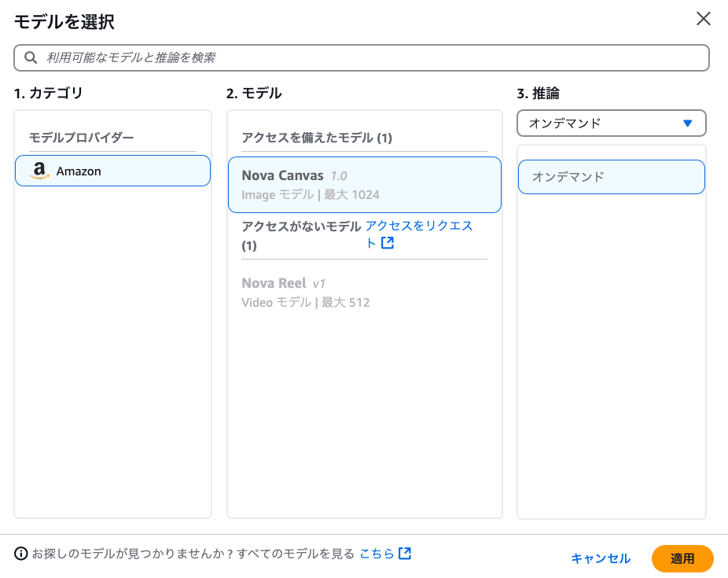Click the Video モデル | 最大 512 description
The height and width of the screenshot is (578, 728).
tap(306, 302)
